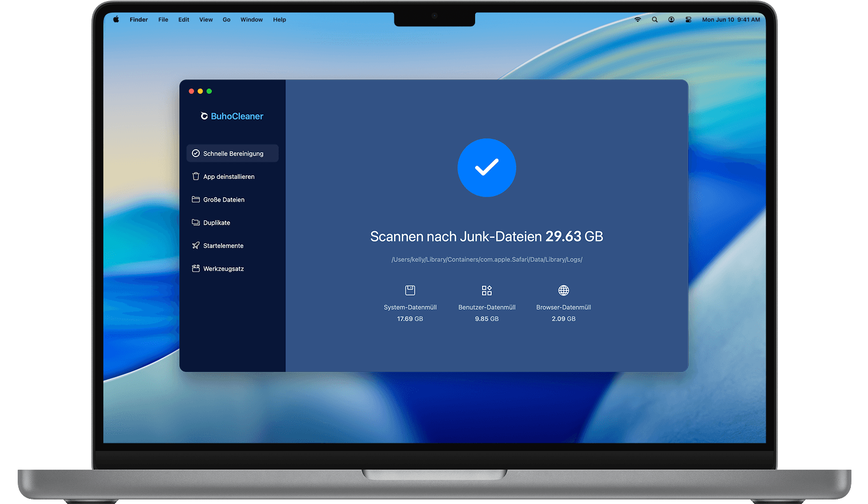
Task: Go to Startelemente section
Action: (x=223, y=246)
